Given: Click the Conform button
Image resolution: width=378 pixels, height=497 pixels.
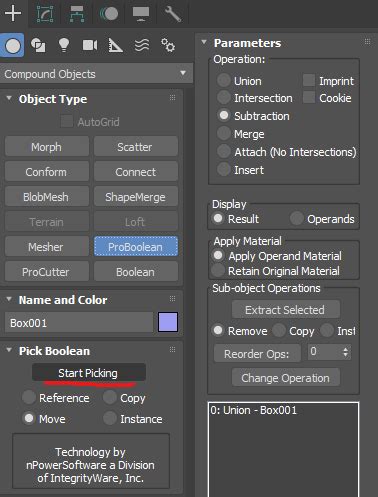Looking at the screenshot, I should point(47,172).
